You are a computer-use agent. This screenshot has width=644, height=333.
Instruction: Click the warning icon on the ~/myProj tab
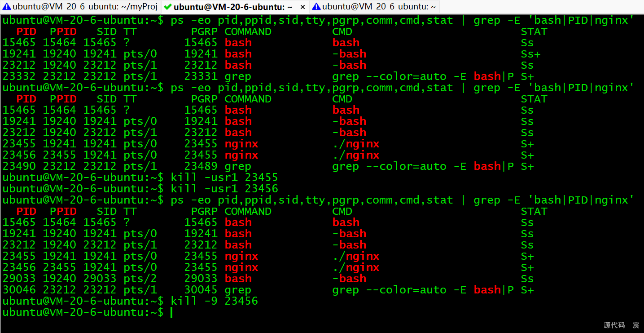7,7
